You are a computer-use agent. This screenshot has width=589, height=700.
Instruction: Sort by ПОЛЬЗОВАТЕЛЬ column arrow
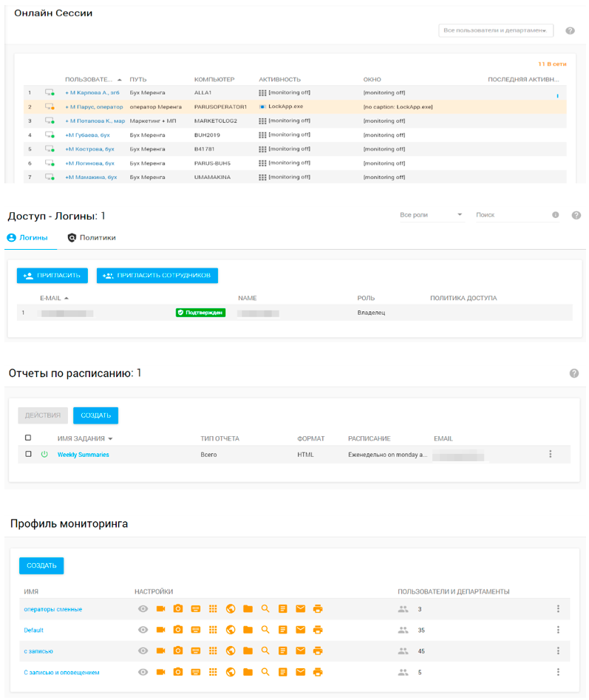point(120,80)
